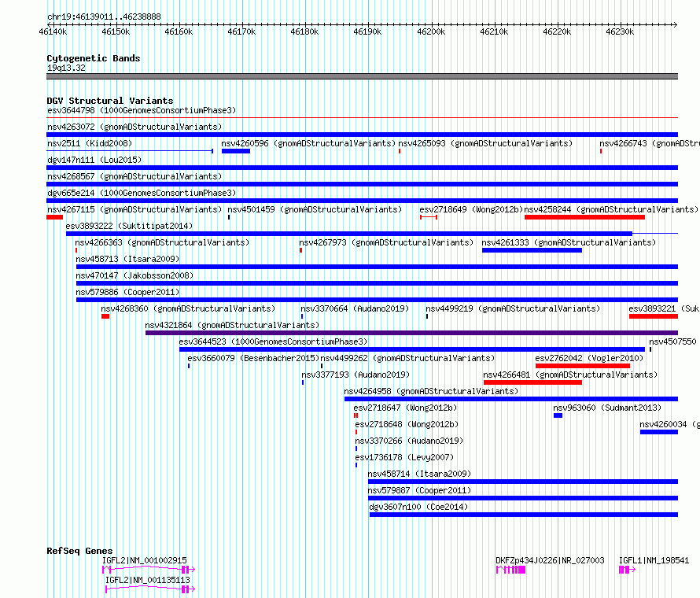Open nsv3370664 (Audano2019) label

click(x=355, y=308)
